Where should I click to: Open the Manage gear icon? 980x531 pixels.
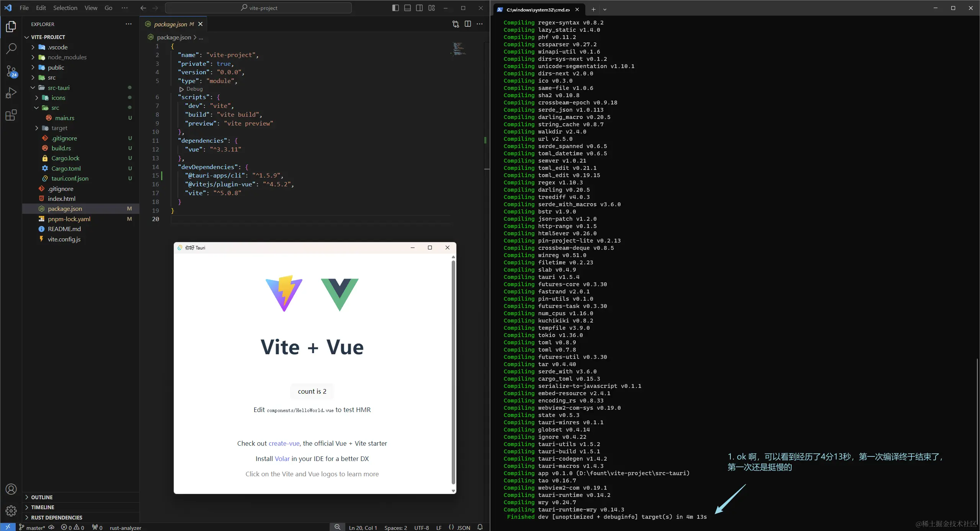[x=11, y=510]
